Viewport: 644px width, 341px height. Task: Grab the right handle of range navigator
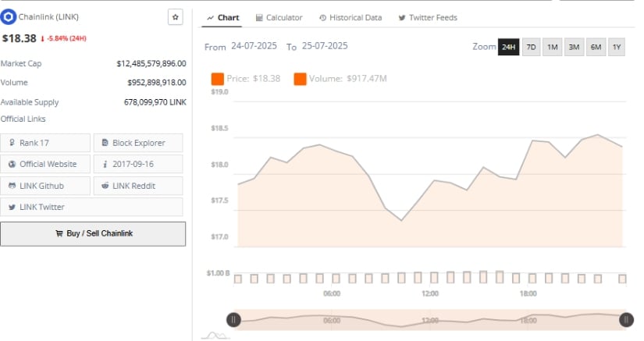click(626, 320)
